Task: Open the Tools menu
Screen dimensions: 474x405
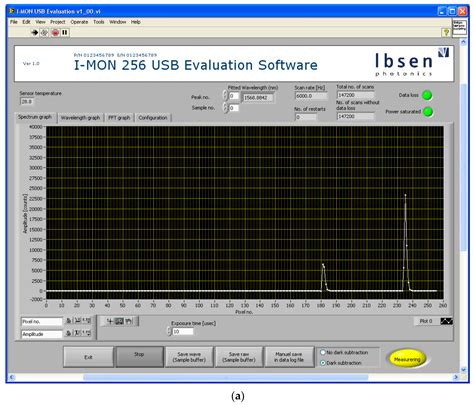Action: pos(99,22)
